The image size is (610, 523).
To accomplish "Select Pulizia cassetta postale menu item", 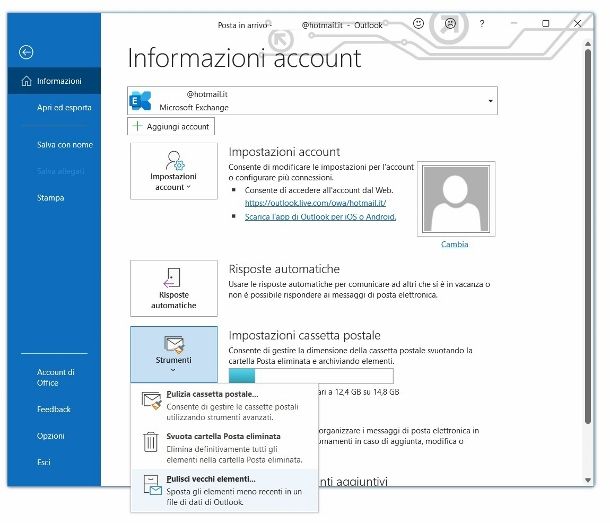I will (x=225, y=405).
